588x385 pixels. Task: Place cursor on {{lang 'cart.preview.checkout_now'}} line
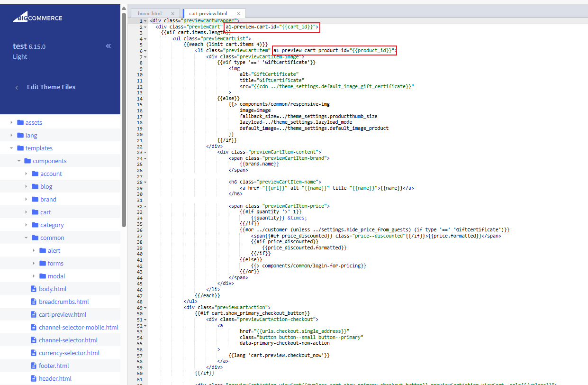279,355
